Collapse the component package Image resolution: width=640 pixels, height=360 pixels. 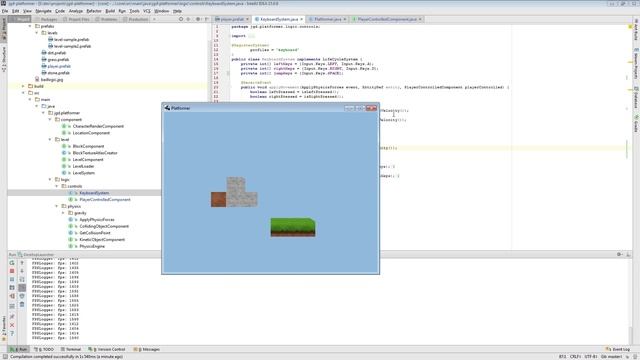[50, 120]
